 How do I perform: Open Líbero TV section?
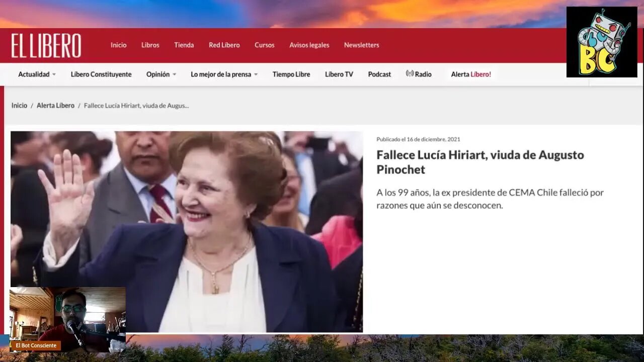point(339,74)
